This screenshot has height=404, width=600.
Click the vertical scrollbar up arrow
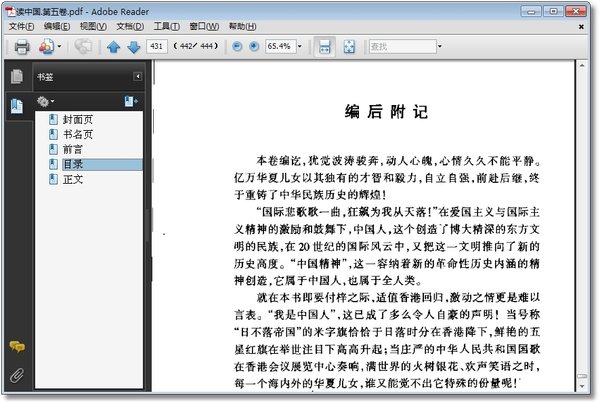click(x=582, y=66)
